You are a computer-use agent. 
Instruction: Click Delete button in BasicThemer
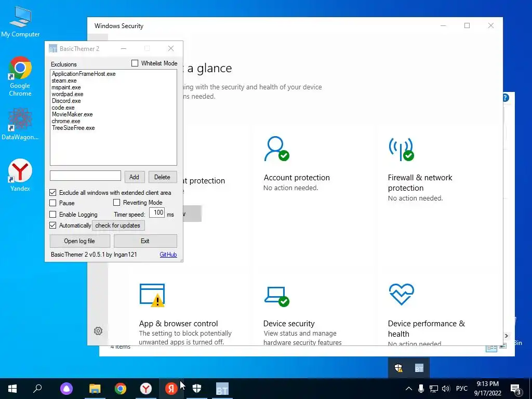tap(162, 177)
